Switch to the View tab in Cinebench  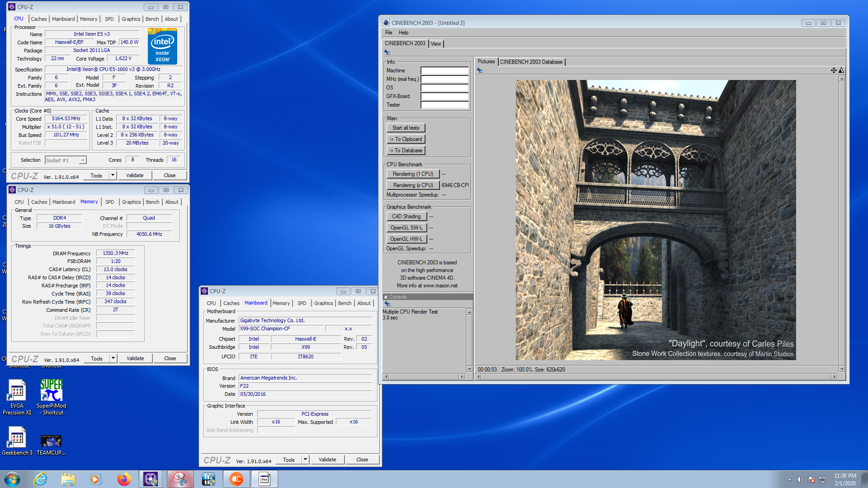(x=436, y=44)
